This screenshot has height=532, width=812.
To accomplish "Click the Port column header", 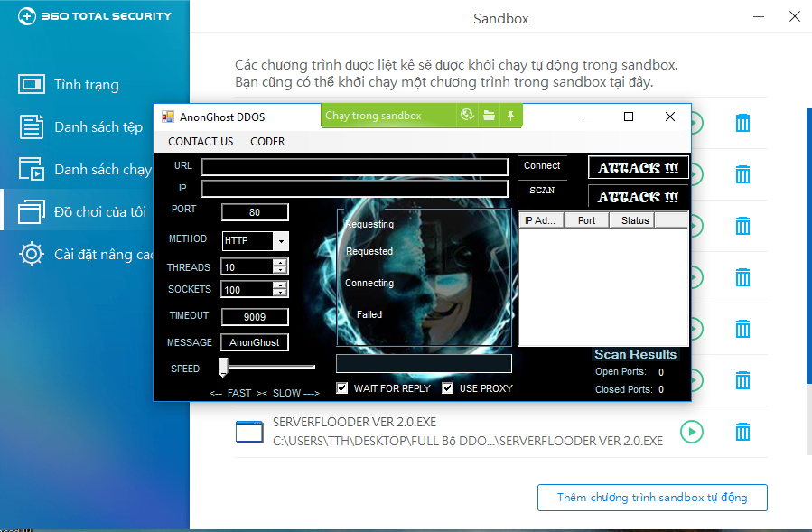I will click(x=586, y=220).
